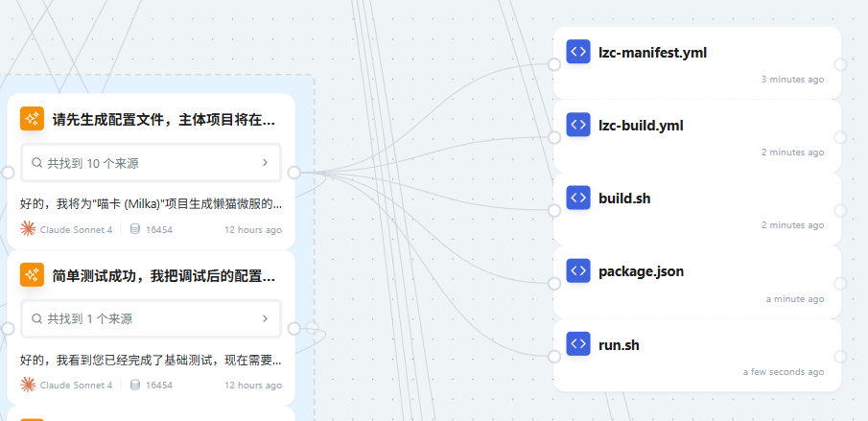Click input port of lzc-build.yml node
Viewport: 868px width, 421px height.
554,137
